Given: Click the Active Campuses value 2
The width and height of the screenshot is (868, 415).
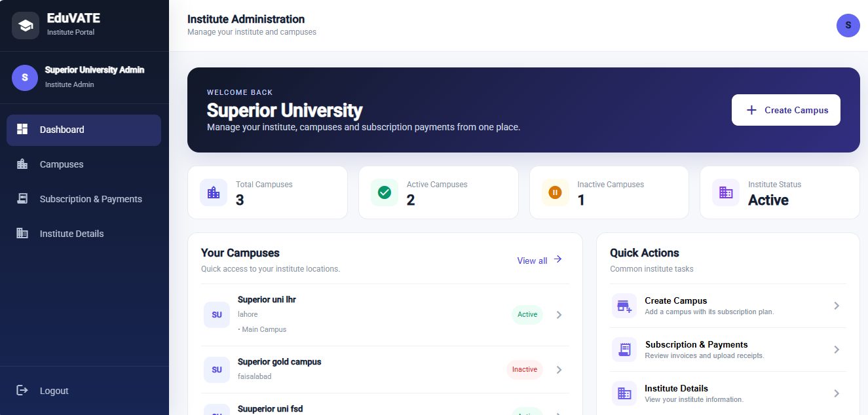Looking at the screenshot, I should point(411,200).
